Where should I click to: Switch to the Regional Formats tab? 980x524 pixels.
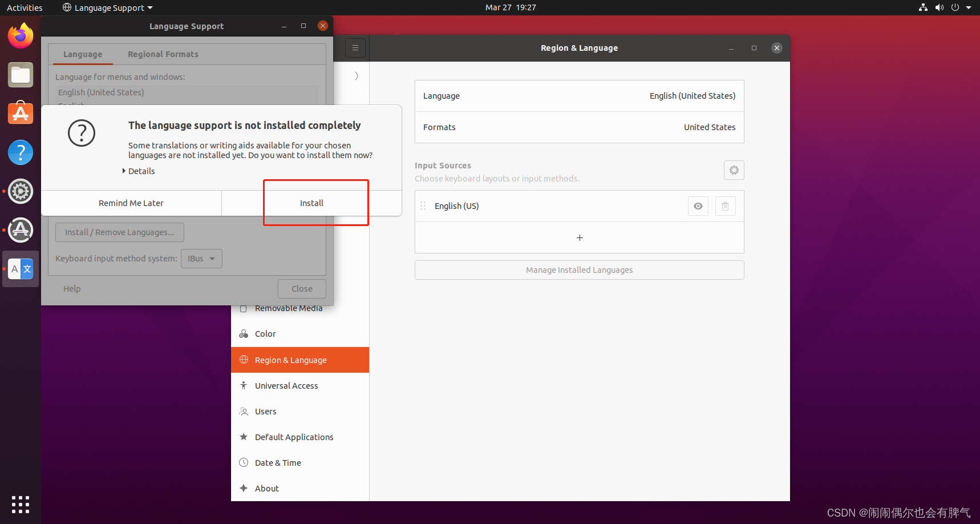[163, 54]
